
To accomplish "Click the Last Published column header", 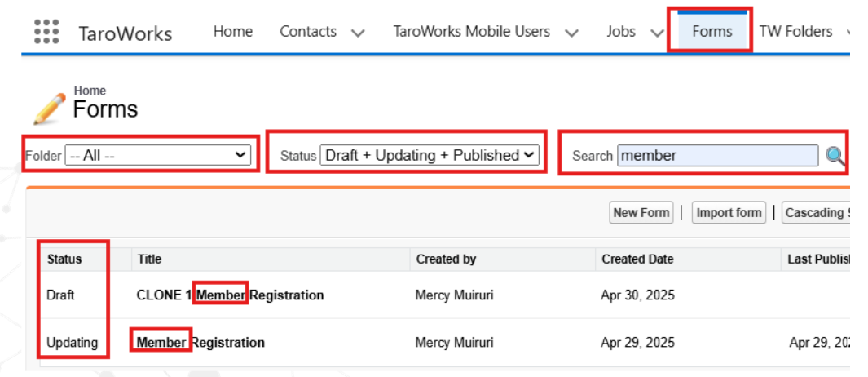I will click(x=819, y=259).
